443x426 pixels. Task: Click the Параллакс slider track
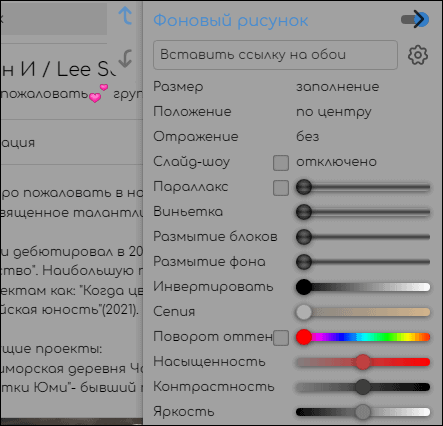363,187
